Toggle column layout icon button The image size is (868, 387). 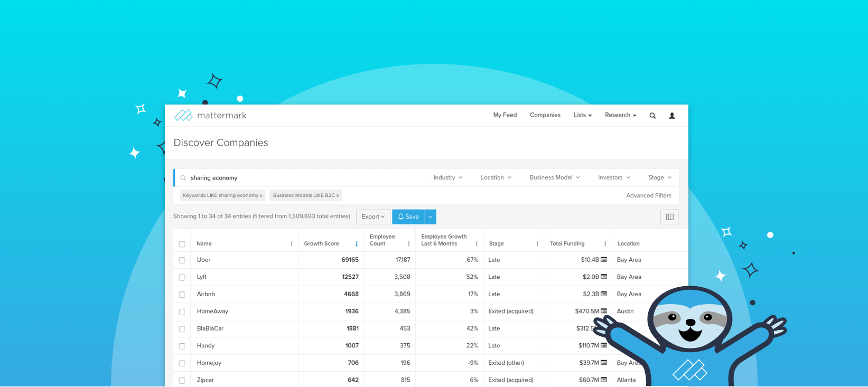tap(669, 217)
